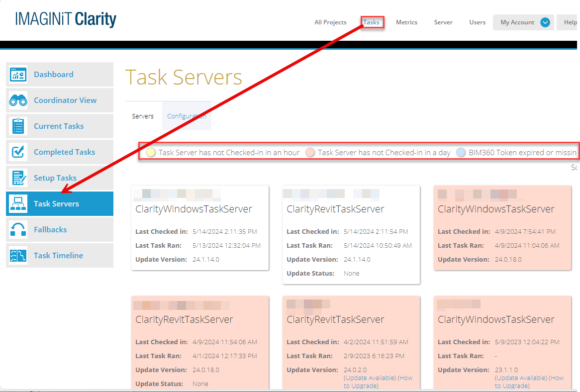The height and width of the screenshot is (392, 580).
Task: Open the first ClarityWindowsTaskServer card
Action: pyautogui.click(x=193, y=209)
